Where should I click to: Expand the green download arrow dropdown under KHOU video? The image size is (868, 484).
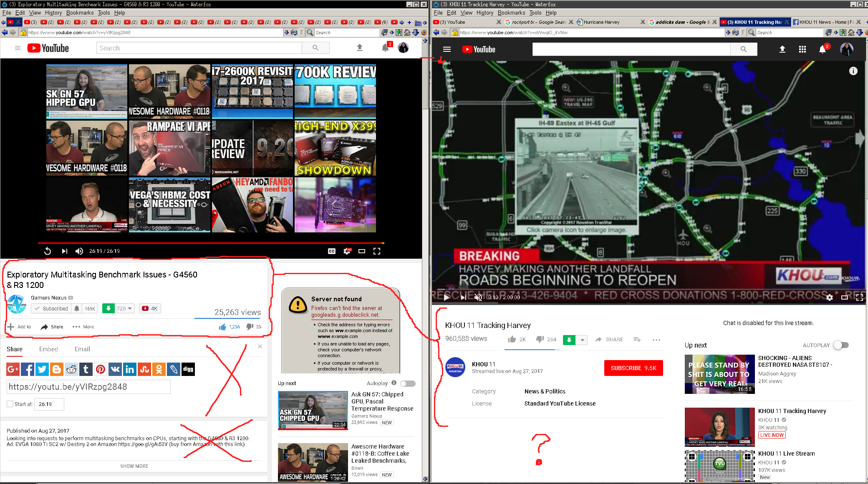pyautogui.click(x=582, y=340)
